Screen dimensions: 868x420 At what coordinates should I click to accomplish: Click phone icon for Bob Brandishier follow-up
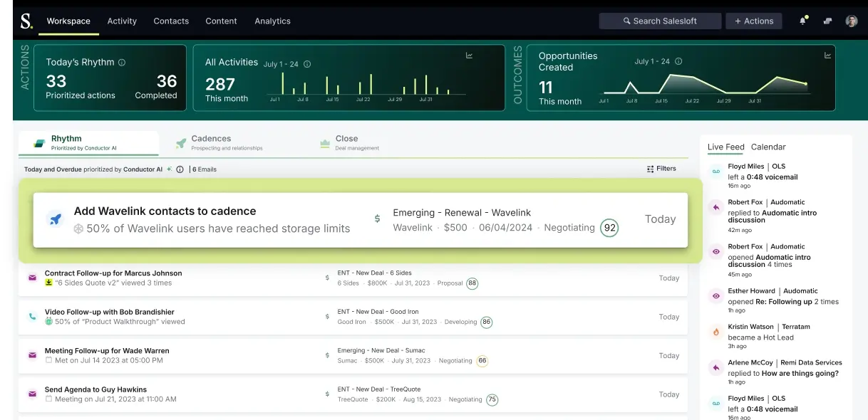tap(32, 316)
